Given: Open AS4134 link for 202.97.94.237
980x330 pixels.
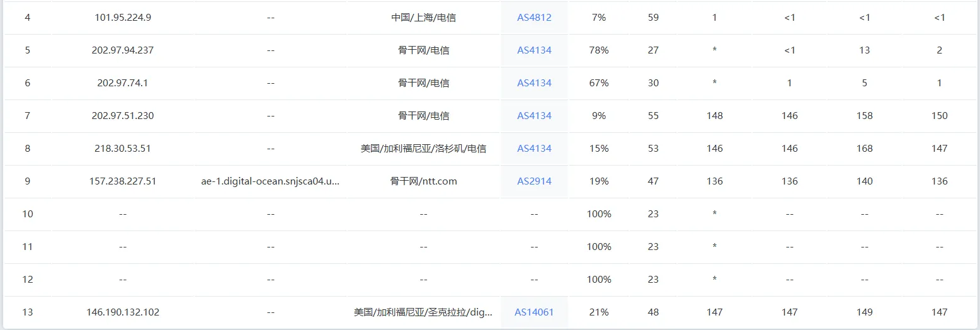Looking at the screenshot, I should 534,50.
